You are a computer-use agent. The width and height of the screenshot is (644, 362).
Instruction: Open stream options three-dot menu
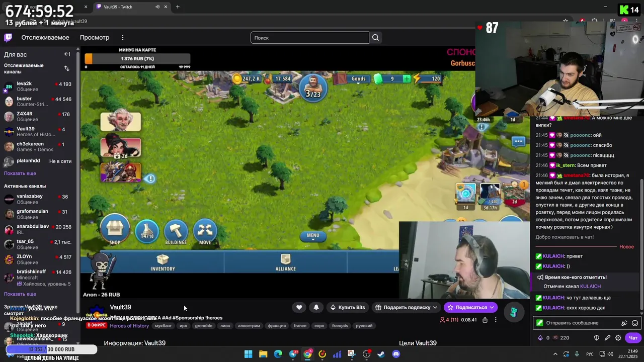pos(496,320)
